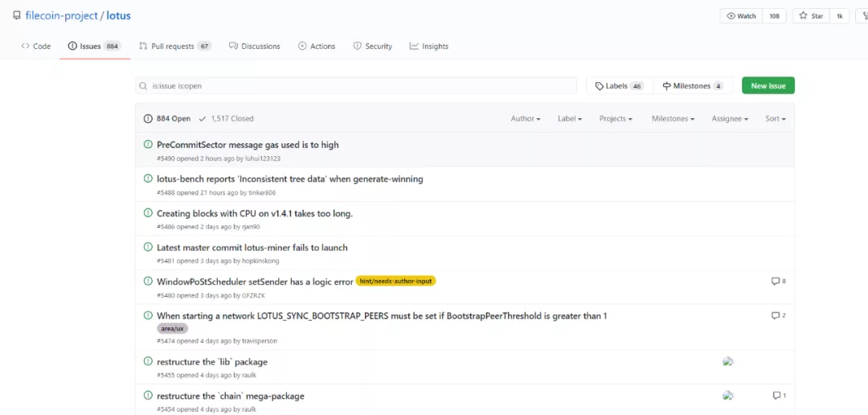Open issue about LOTUS_SYNC_BOOTSTRAP_PEERS
868x415 pixels.
pyautogui.click(x=382, y=316)
